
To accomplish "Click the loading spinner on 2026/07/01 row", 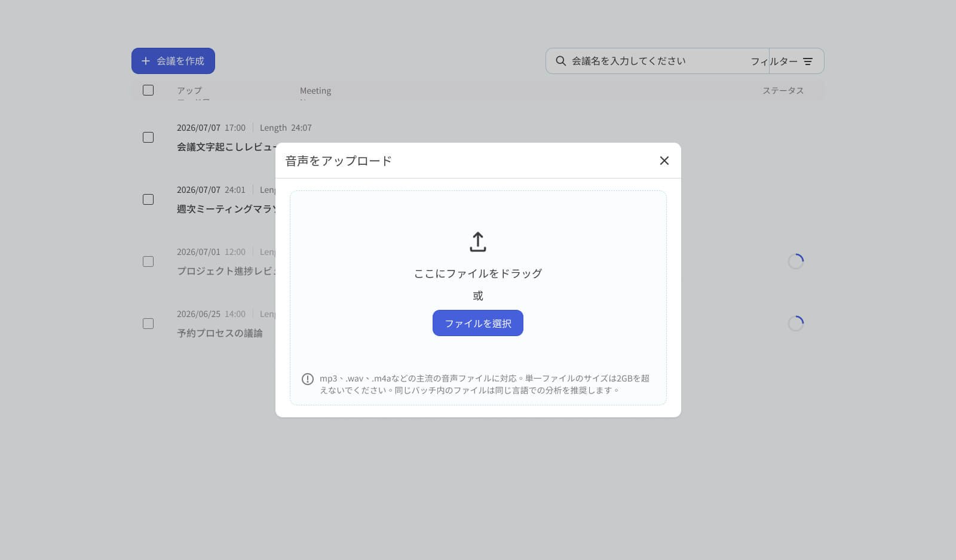I will (796, 261).
